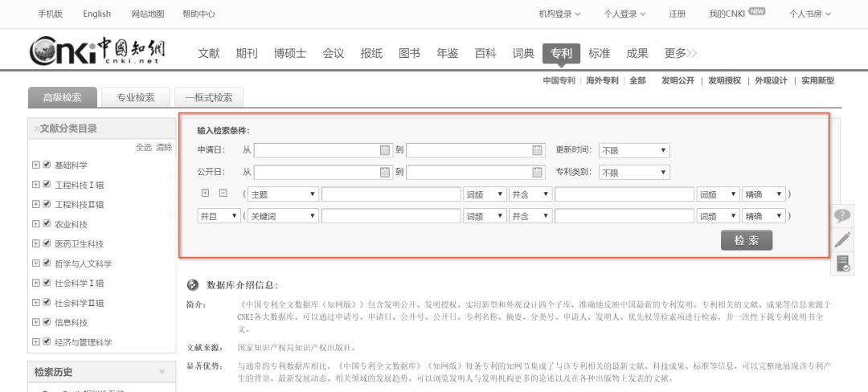868x392 pixels.
Task: Open the 专利类别 dropdown
Action: click(x=634, y=173)
